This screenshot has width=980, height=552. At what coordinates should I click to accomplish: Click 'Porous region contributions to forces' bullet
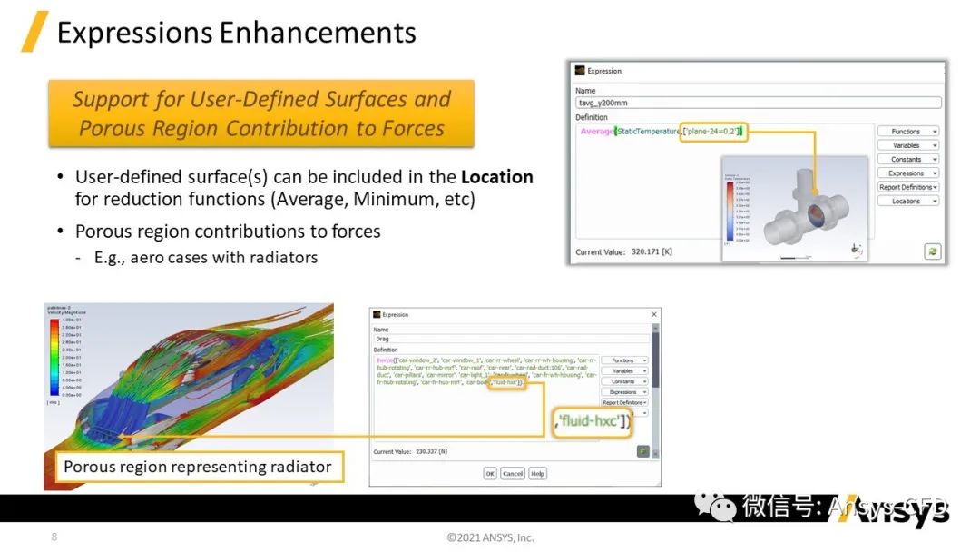[x=228, y=232]
